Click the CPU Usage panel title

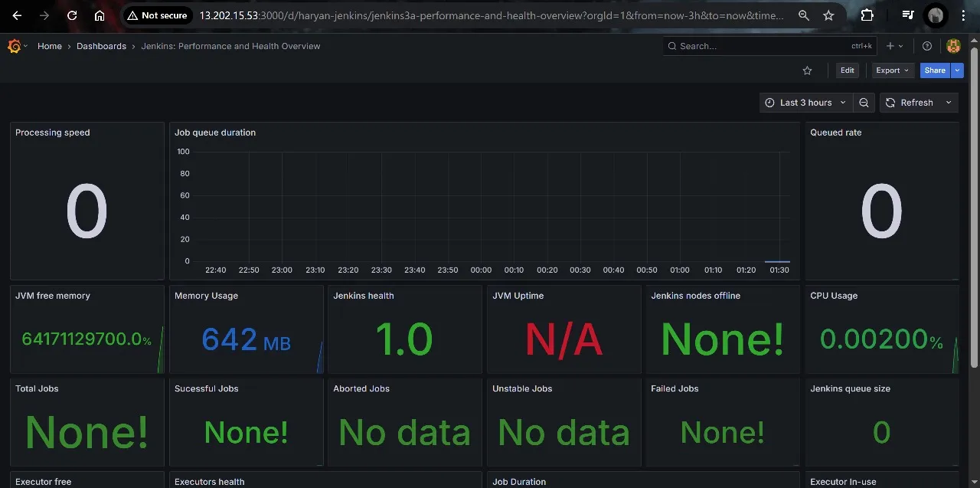click(x=834, y=296)
